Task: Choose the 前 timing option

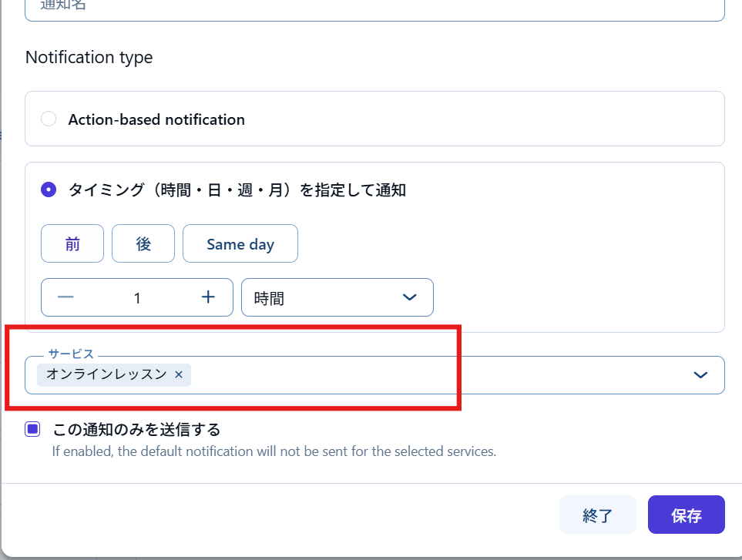Action: (x=72, y=244)
